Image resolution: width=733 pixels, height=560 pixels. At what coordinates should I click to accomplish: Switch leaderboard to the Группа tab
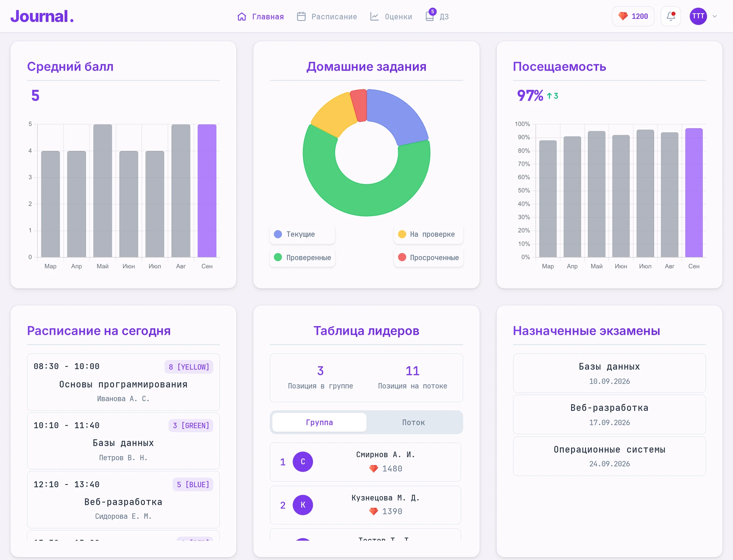[x=319, y=422]
